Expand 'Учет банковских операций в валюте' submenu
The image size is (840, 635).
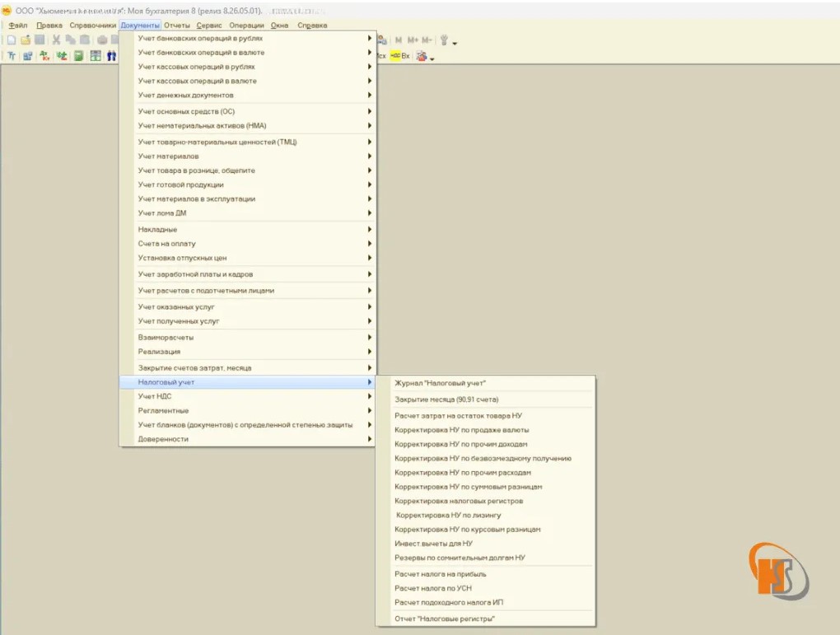point(248,53)
